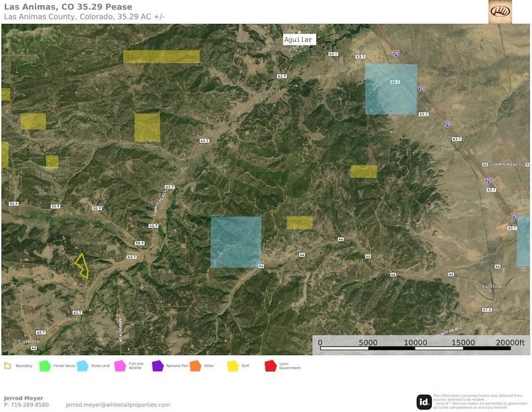Select the blue State Land legend icon
532x412 pixels.
click(82, 365)
